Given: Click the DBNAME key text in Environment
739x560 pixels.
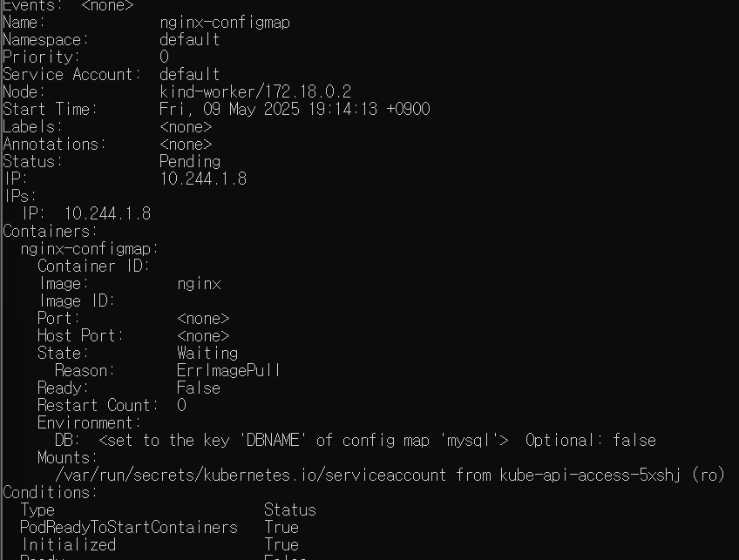Looking at the screenshot, I should coord(273,441).
